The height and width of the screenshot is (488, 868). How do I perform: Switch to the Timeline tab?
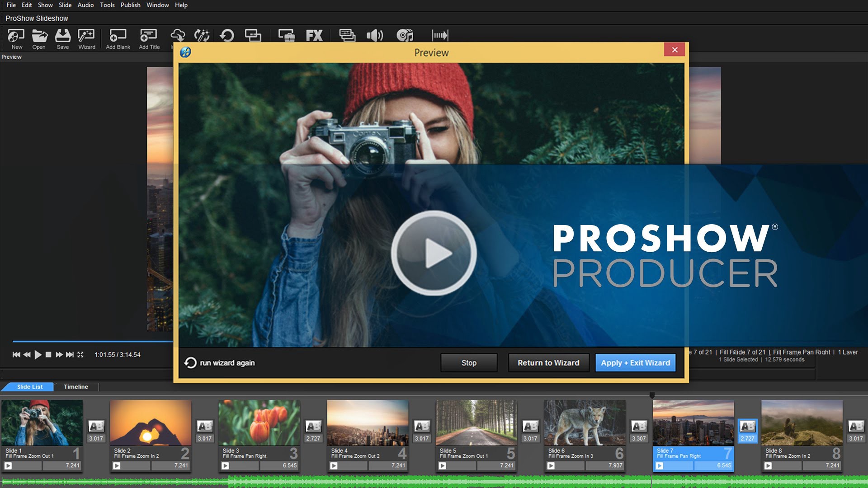(x=75, y=387)
